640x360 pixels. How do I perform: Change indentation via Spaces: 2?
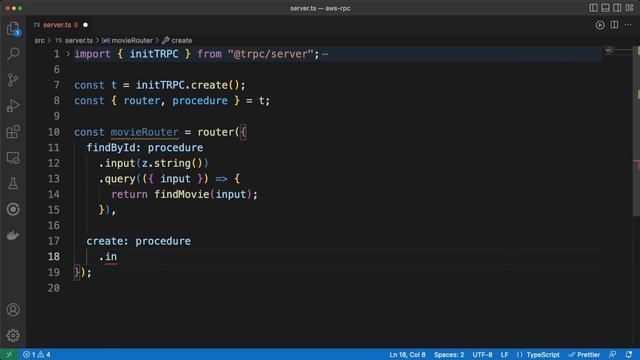click(449, 354)
